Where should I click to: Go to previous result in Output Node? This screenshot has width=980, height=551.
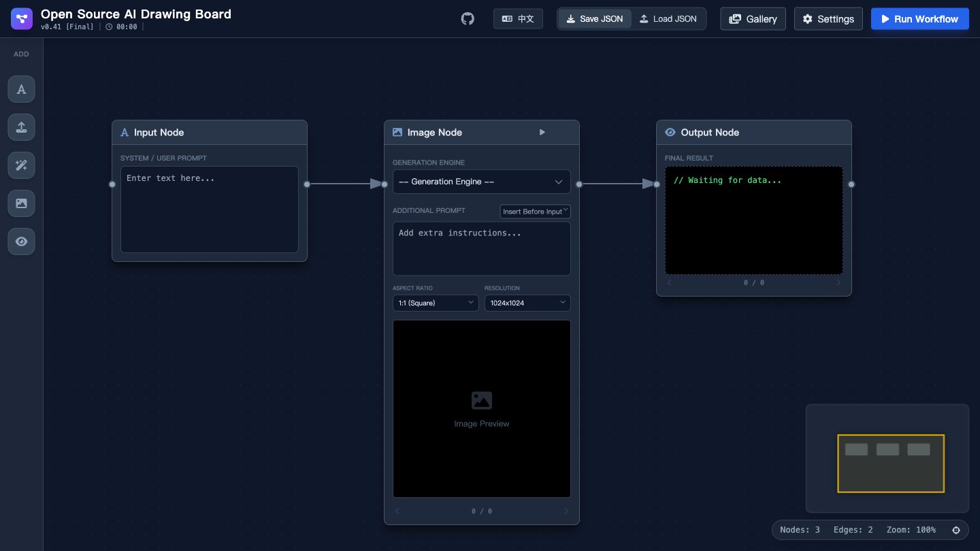point(670,283)
